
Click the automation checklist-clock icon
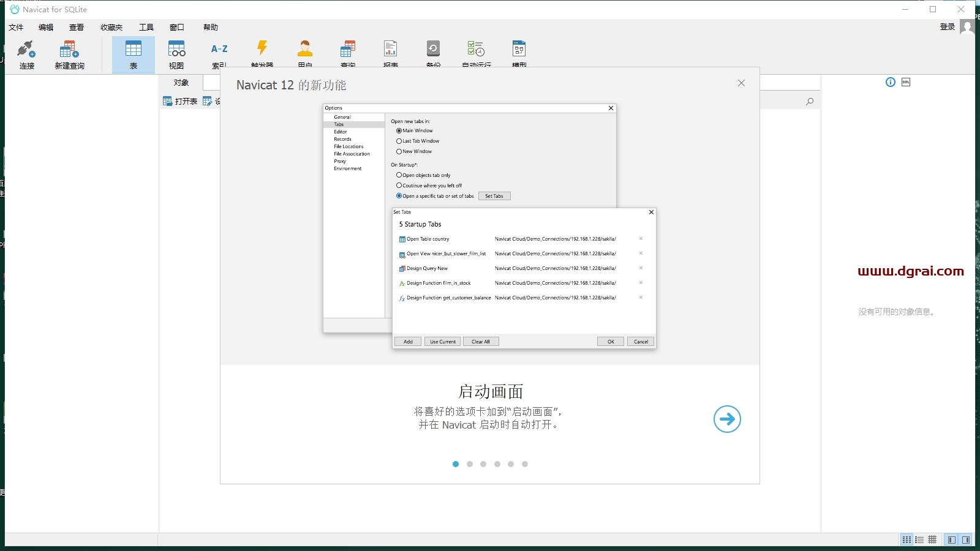pos(476,48)
